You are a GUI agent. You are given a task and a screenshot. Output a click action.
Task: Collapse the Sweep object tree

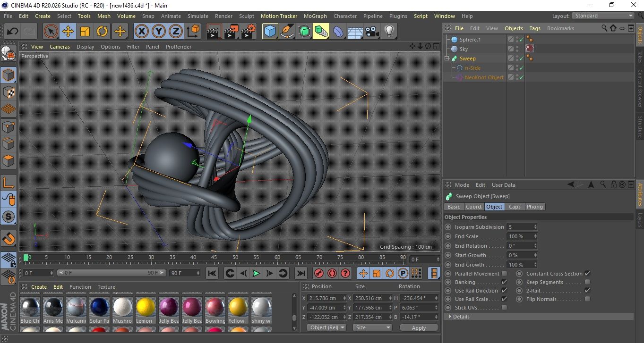447,59
